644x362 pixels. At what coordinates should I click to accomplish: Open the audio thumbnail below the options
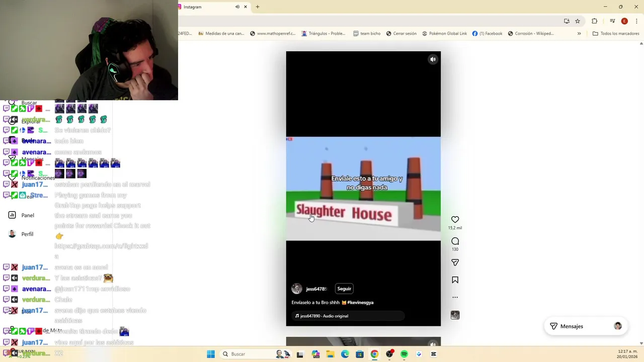455,315
